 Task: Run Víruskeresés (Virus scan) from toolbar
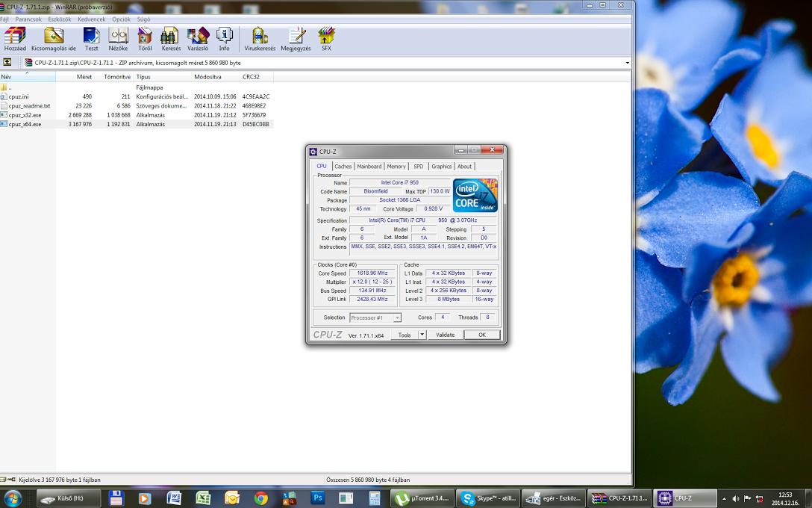pyautogui.click(x=260, y=40)
